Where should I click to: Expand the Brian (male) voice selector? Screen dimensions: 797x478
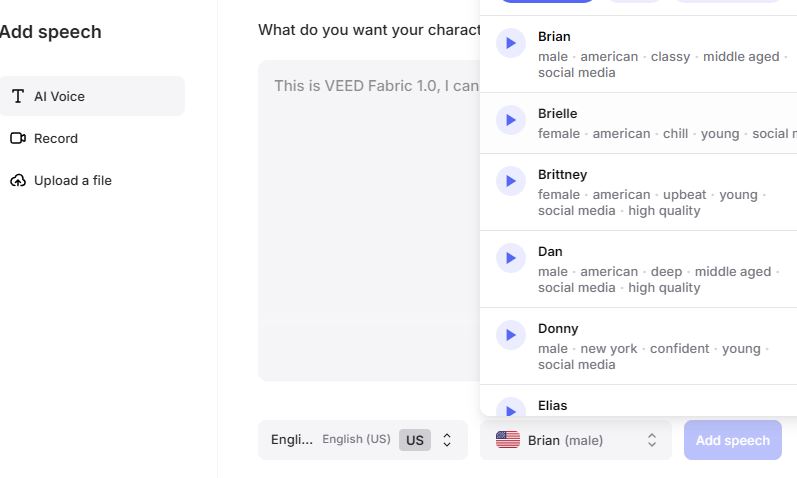pyautogui.click(x=576, y=440)
